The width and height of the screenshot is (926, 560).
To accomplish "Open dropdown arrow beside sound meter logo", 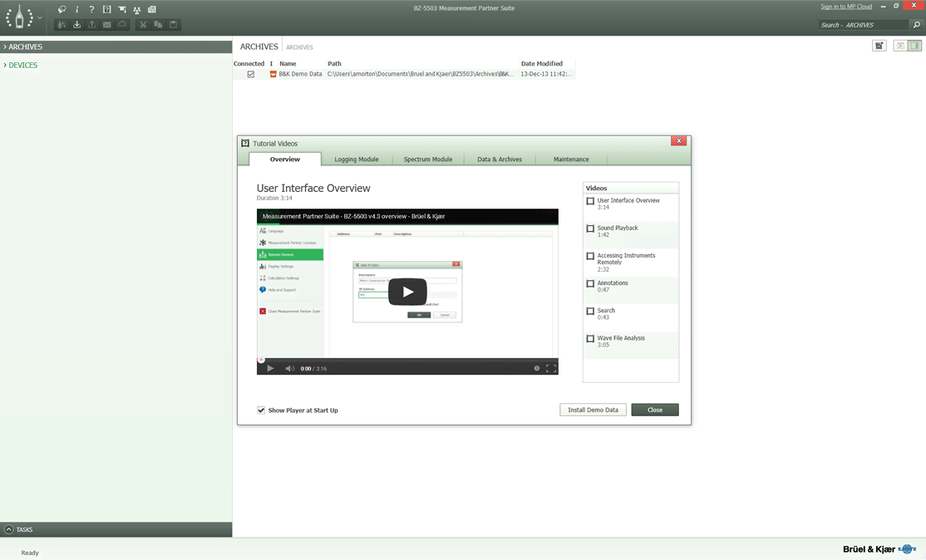I will pyautogui.click(x=40, y=17).
